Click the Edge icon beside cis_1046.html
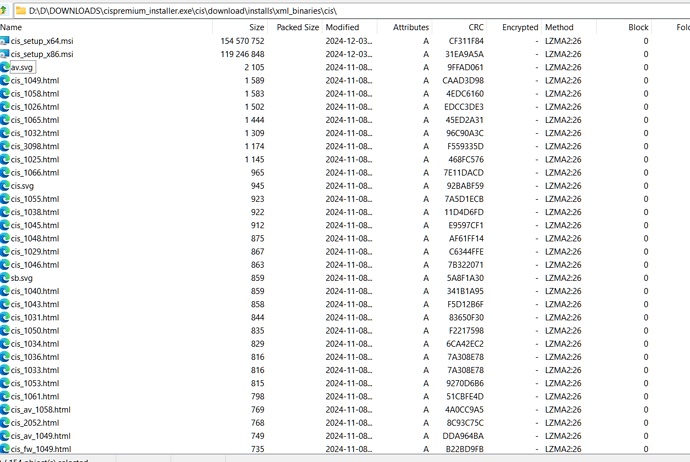Image resolution: width=690 pixels, height=462 pixels. (x=5, y=265)
